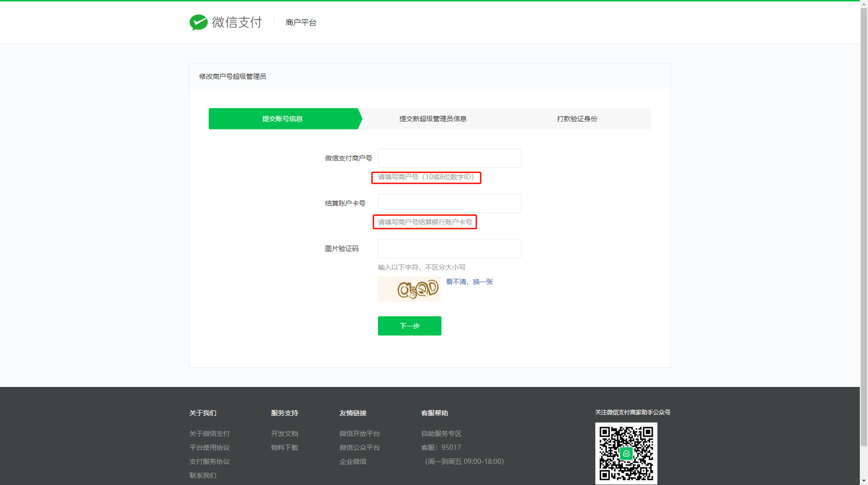Click the scrollbar down arrow
This screenshot has width=868, height=485.
point(864,481)
